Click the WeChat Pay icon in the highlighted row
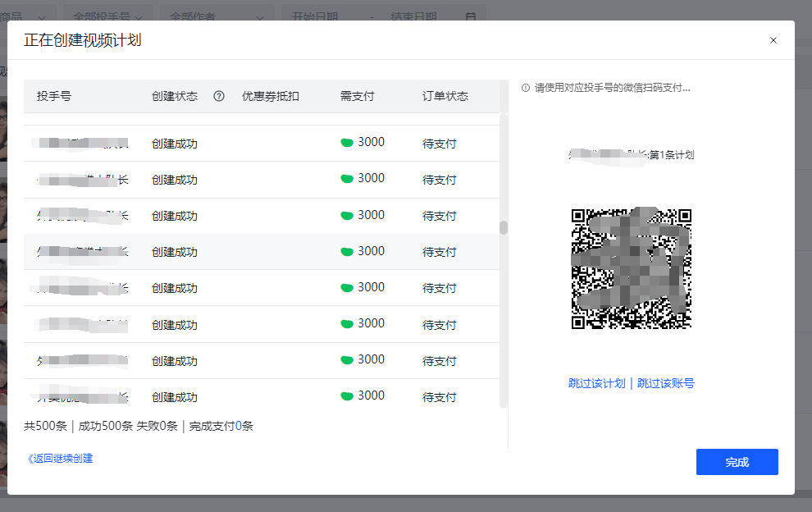The height and width of the screenshot is (512, 812). click(x=347, y=252)
